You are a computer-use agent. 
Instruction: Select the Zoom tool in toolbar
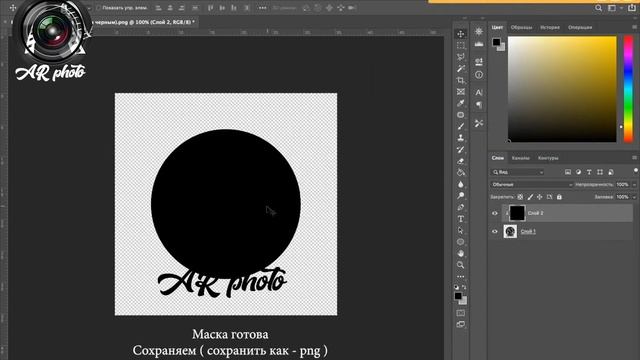coord(461,265)
